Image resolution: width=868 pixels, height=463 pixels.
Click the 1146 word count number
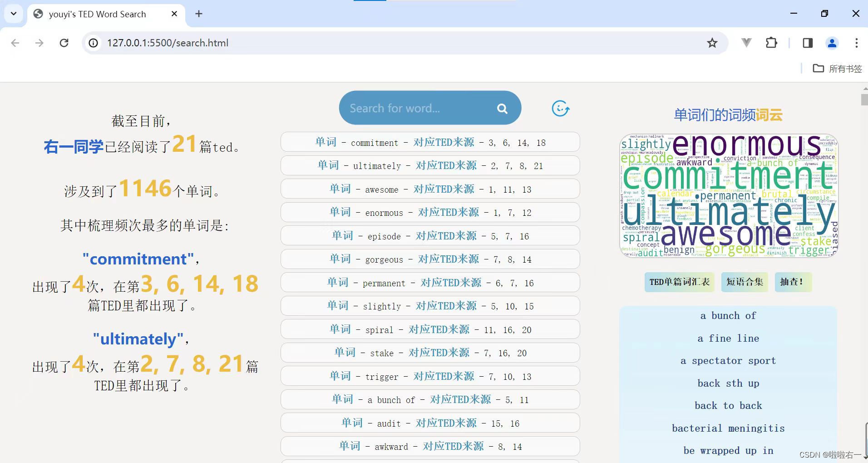click(145, 188)
